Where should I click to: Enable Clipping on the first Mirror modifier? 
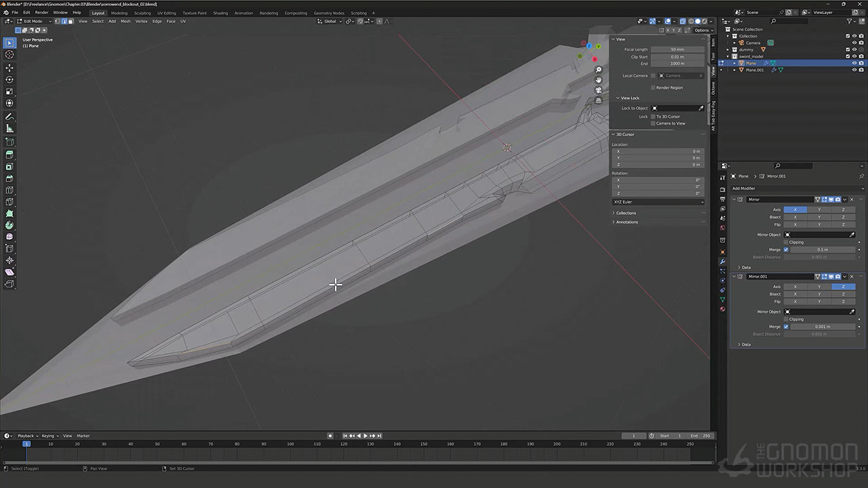pos(786,242)
